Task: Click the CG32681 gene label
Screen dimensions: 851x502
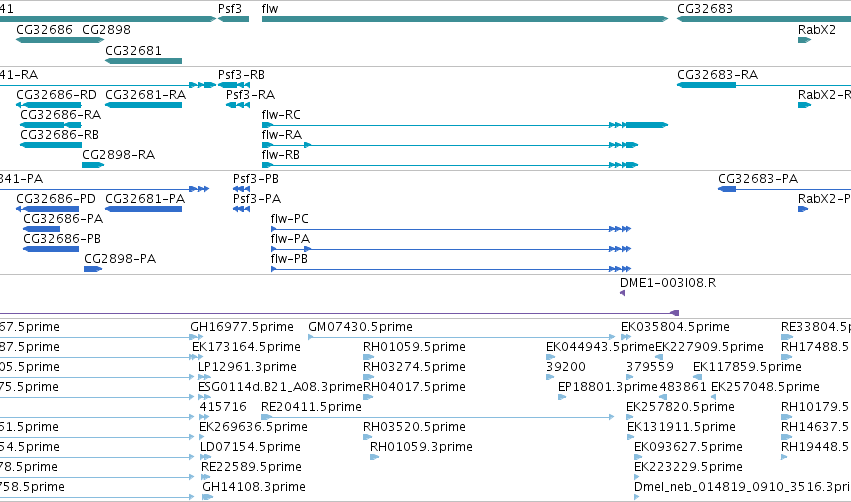Action: coord(133,51)
